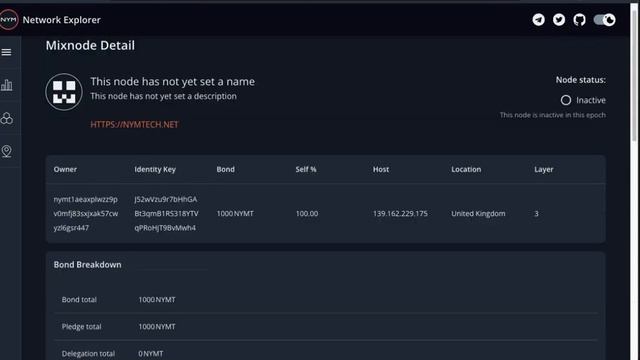Click the 0 NYMT delegation value

[151, 353]
